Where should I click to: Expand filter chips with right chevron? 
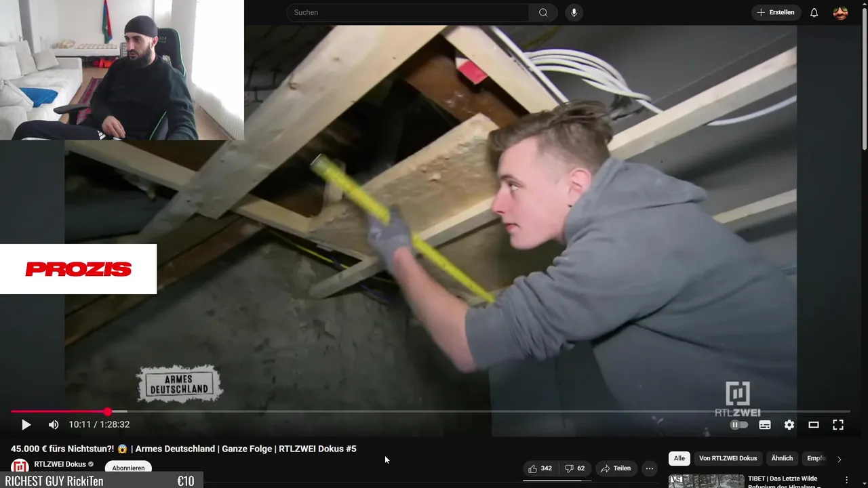(840, 459)
